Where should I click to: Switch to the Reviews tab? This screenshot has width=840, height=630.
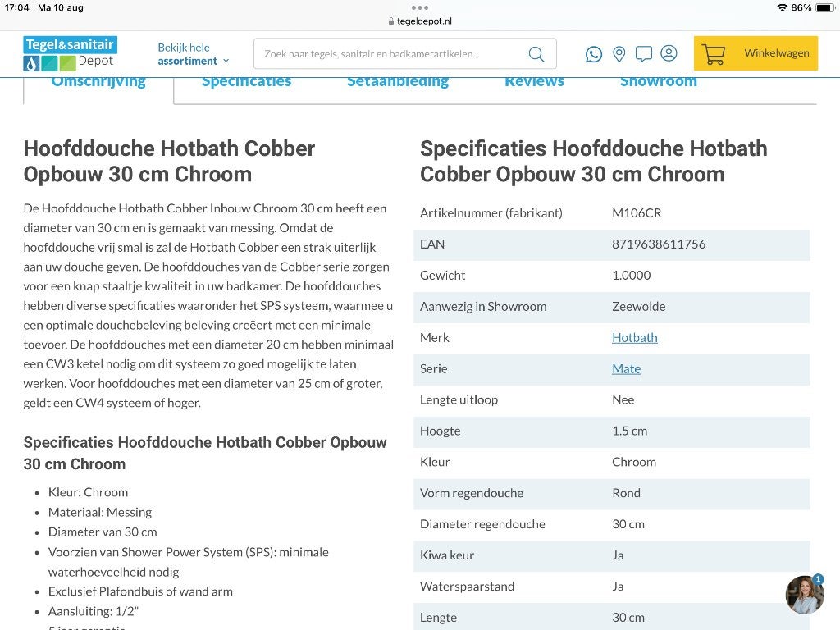point(534,82)
